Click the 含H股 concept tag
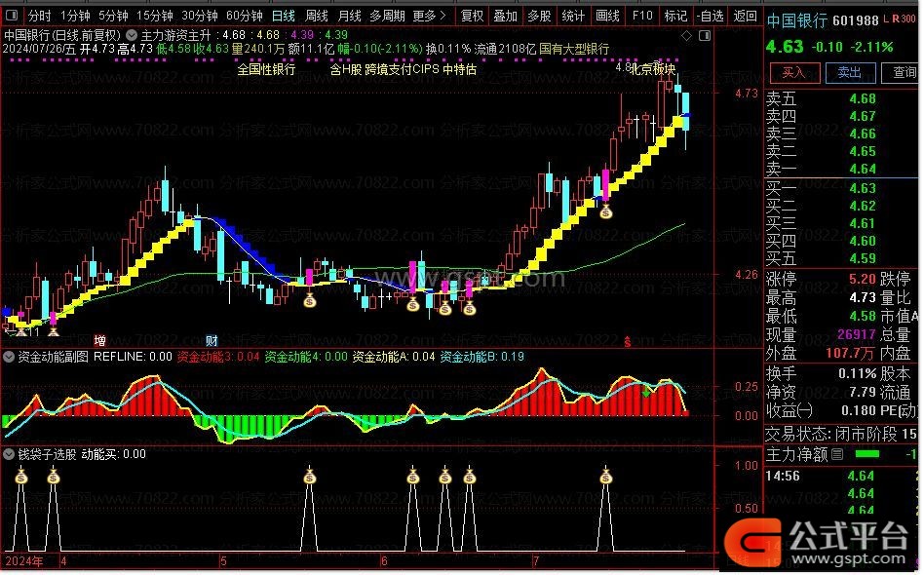The height and width of the screenshot is (575, 924). (x=346, y=69)
